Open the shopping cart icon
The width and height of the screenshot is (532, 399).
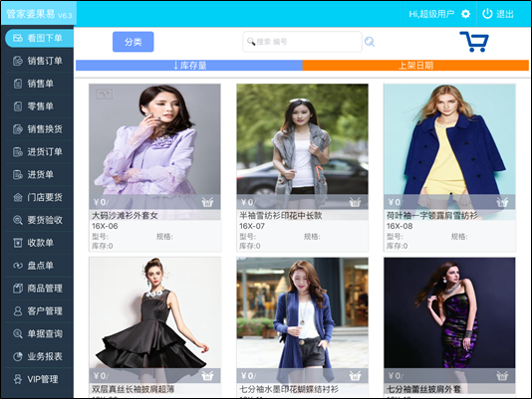(x=474, y=42)
